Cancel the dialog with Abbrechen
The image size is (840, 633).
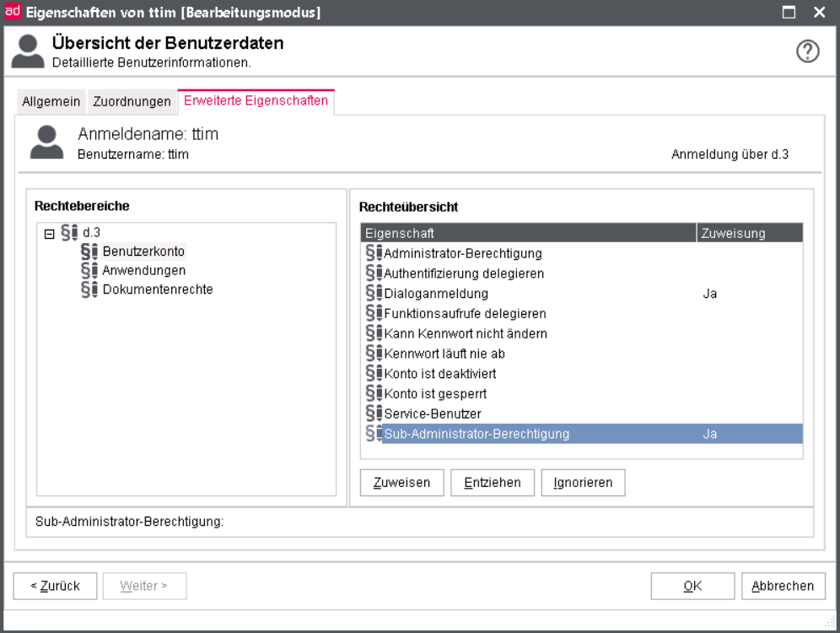(783, 586)
